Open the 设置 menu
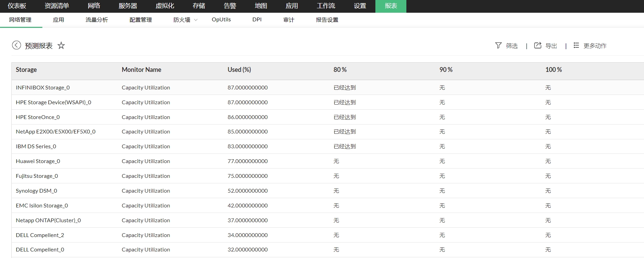Viewport: 644px width, 258px height. tap(360, 6)
